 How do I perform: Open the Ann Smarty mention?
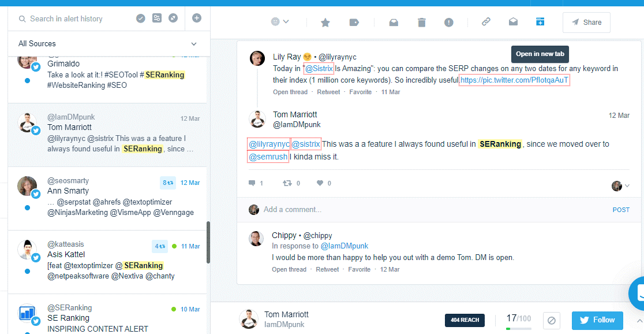coord(107,198)
